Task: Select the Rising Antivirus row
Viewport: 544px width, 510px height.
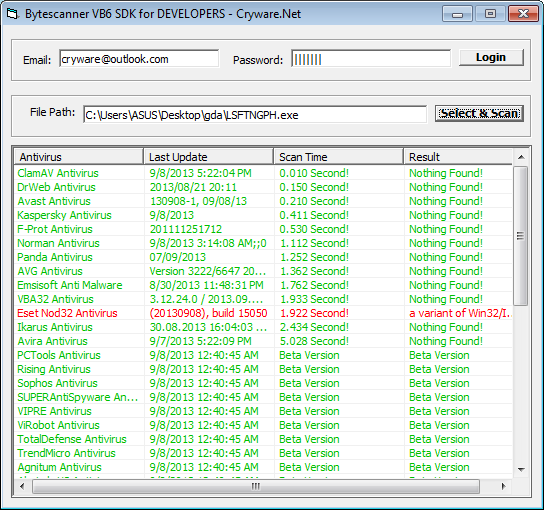Action: 263,369
